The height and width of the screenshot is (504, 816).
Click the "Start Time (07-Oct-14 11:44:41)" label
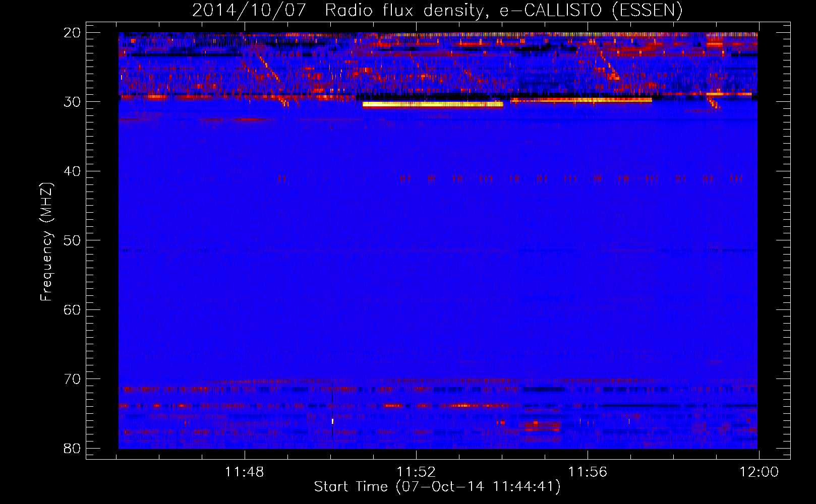(x=437, y=486)
